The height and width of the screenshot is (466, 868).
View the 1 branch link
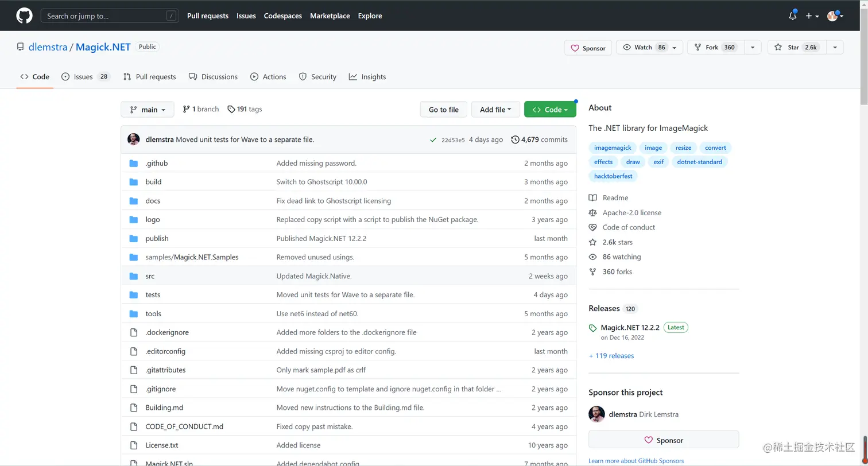[201, 109]
